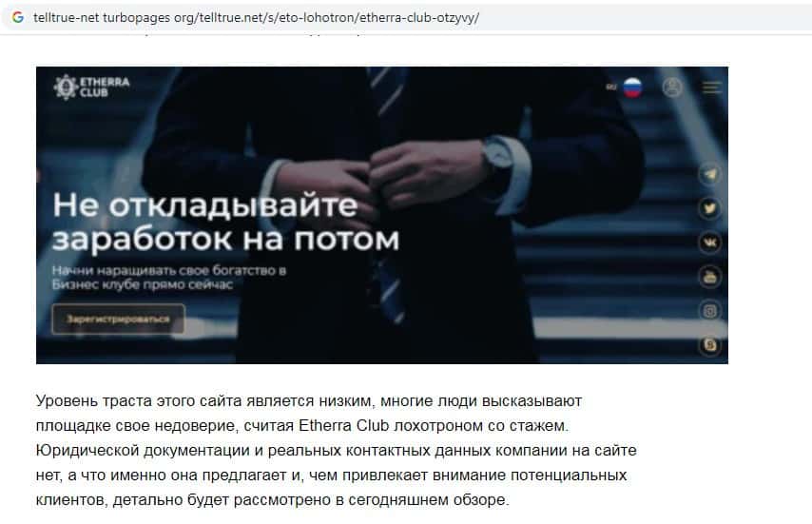Screen dimensions: 812x524
Task: Click the Зарегистрироваться button
Action: pos(118,319)
